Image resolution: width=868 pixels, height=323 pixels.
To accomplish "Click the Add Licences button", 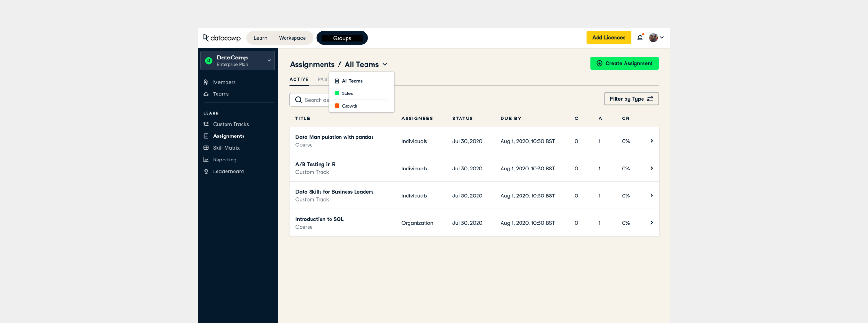I will [608, 37].
